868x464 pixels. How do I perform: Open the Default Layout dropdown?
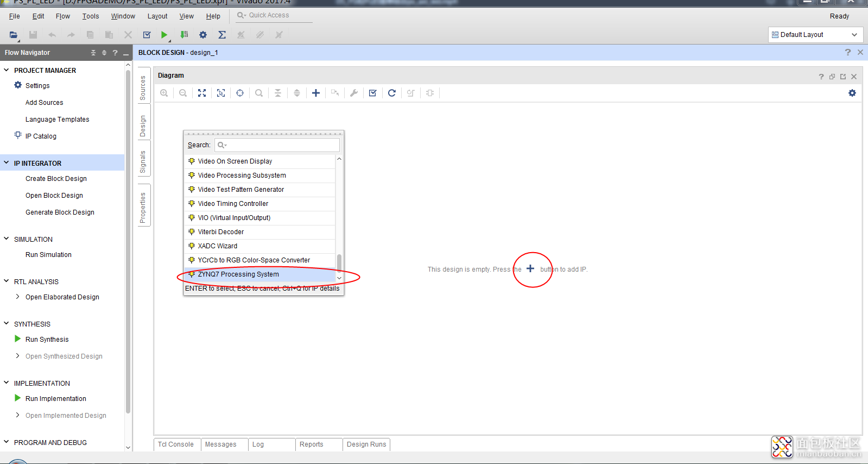pos(815,35)
